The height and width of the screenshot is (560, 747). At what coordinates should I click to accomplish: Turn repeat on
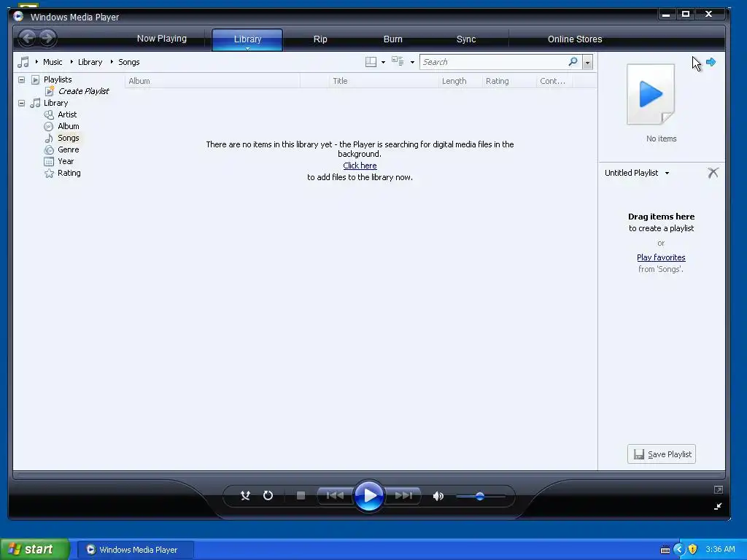[x=268, y=496]
